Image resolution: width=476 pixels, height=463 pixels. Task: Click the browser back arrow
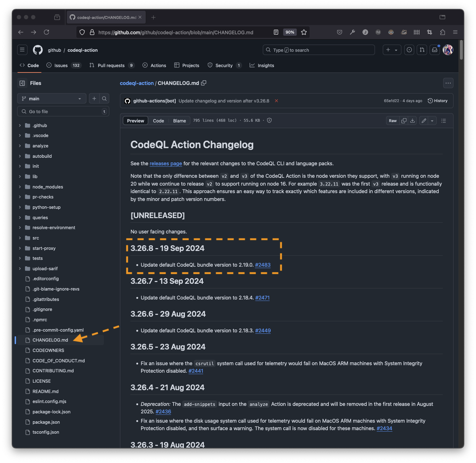[21, 32]
